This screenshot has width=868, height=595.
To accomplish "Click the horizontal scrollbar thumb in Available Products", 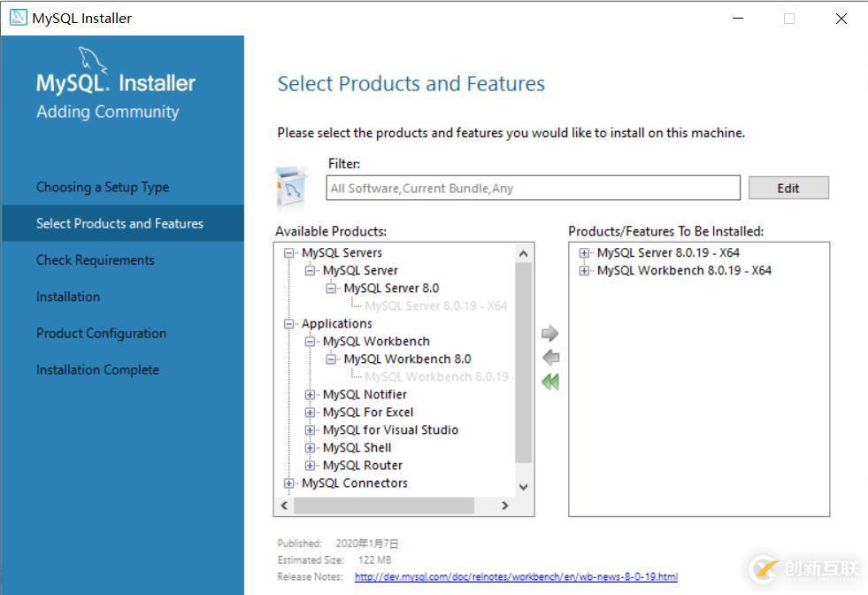I will (384, 506).
